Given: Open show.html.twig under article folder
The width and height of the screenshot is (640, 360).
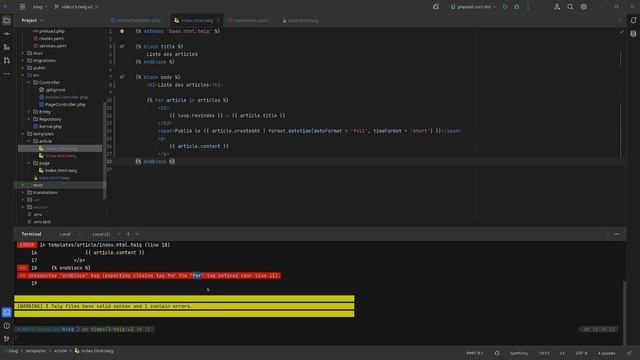Looking at the screenshot, I should coord(58,156).
